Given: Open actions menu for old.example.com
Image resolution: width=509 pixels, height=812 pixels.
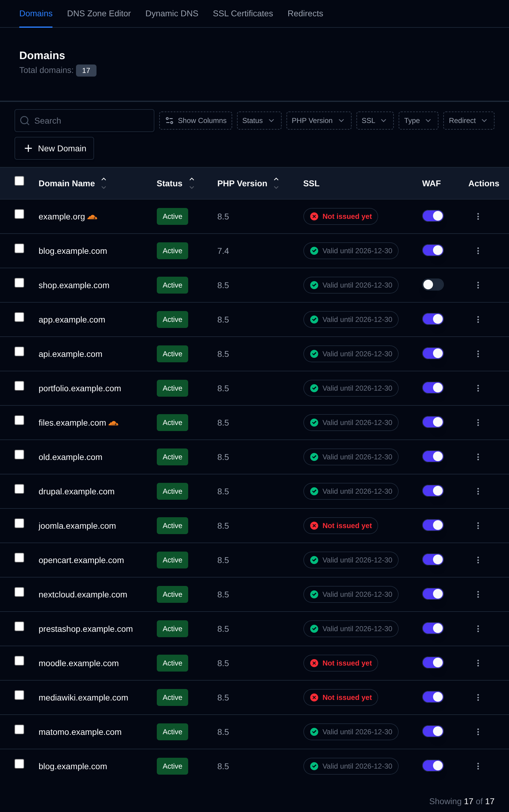Looking at the screenshot, I should point(478,457).
